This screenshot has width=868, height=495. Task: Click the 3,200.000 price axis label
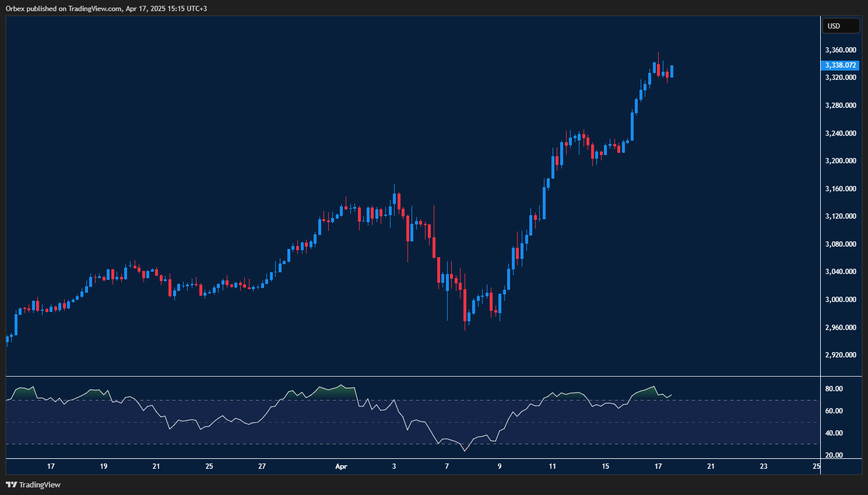pyautogui.click(x=840, y=161)
